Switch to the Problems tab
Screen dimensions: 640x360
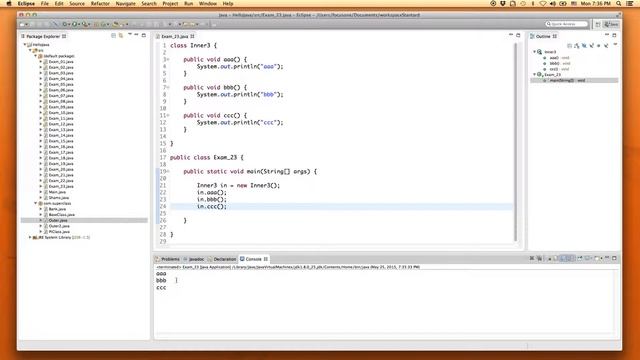pyautogui.click(x=167, y=259)
